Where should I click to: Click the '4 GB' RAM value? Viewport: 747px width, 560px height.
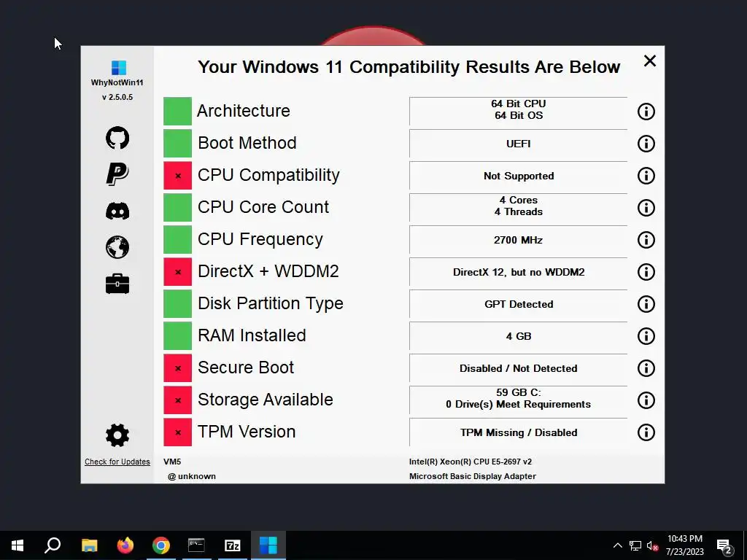(x=519, y=336)
